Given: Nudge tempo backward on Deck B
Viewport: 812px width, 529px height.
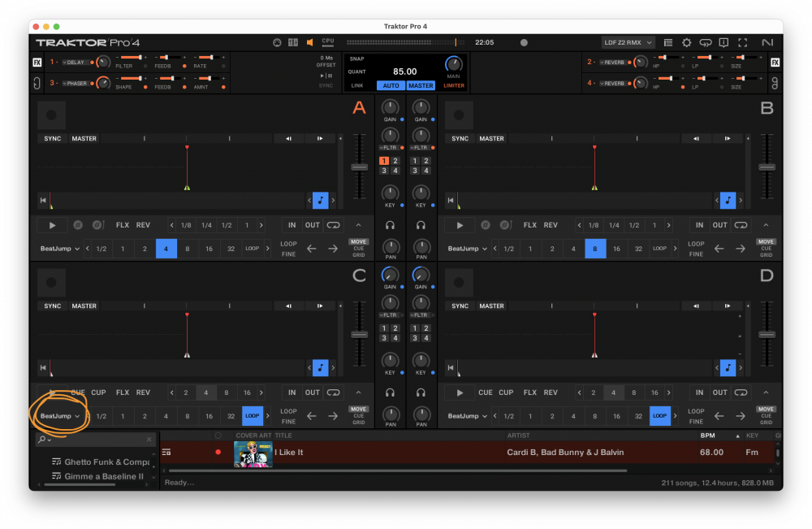Looking at the screenshot, I should point(696,138).
